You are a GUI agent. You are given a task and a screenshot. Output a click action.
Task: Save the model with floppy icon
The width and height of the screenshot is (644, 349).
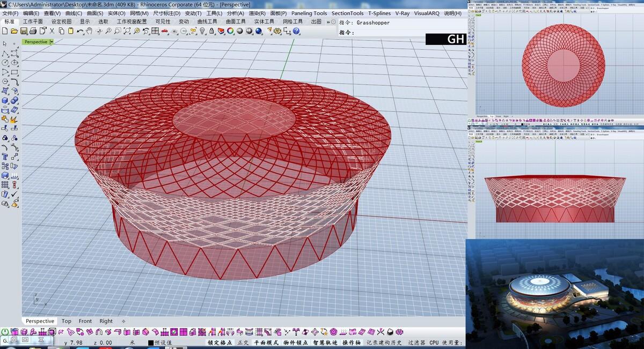[x=24, y=31]
